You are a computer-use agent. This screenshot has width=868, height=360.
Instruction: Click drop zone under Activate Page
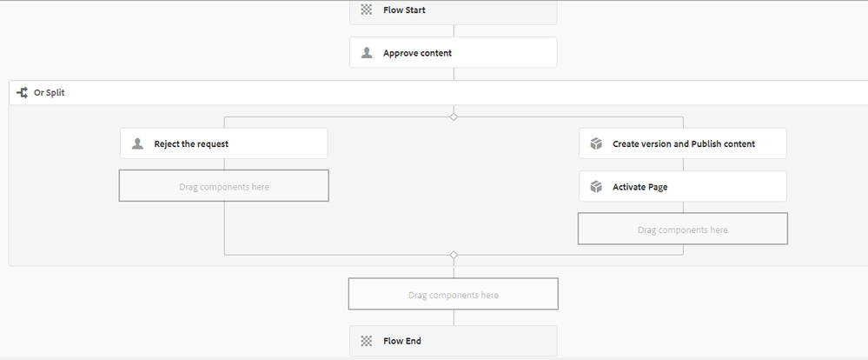point(682,230)
